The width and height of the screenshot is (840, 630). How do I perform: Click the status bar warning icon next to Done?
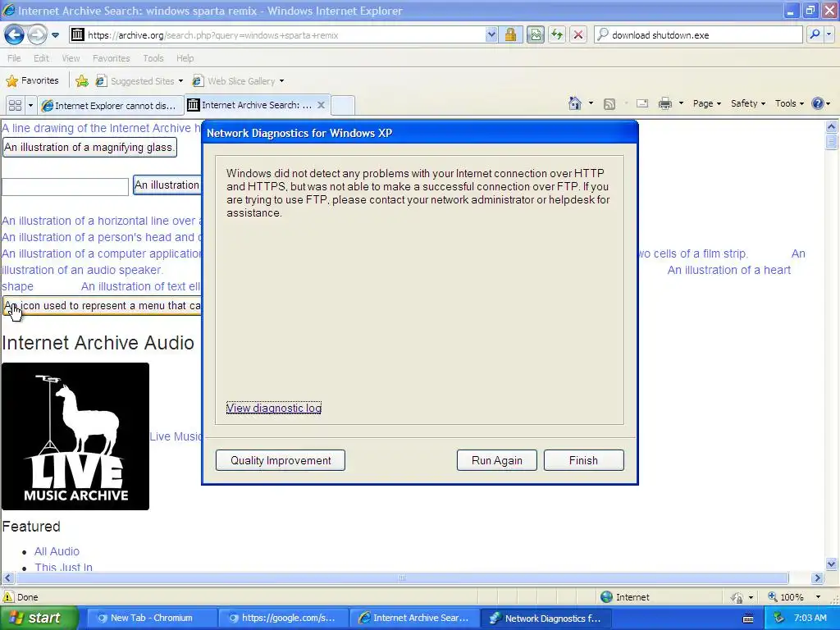(x=8, y=597)
